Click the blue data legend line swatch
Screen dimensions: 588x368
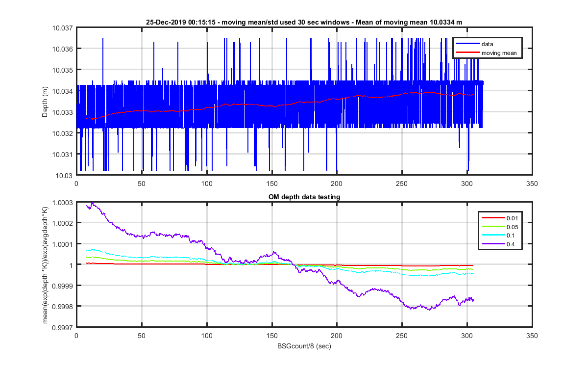[x=467, y=44]
